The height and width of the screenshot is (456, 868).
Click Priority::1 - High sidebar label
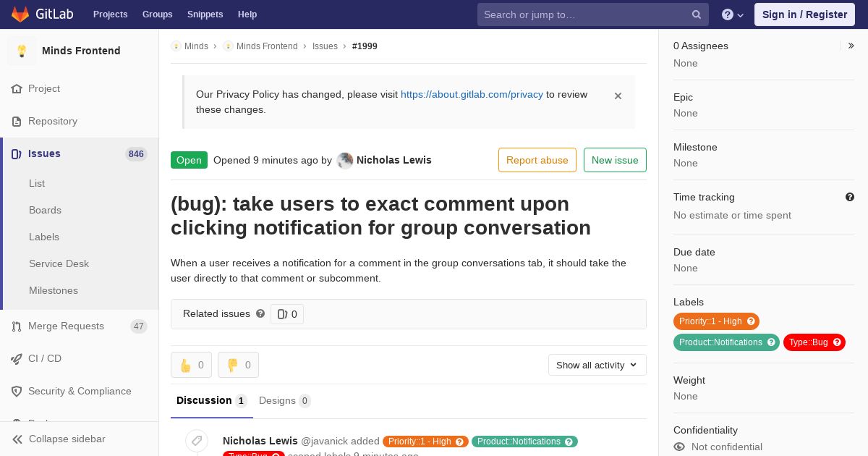(710, 321)
